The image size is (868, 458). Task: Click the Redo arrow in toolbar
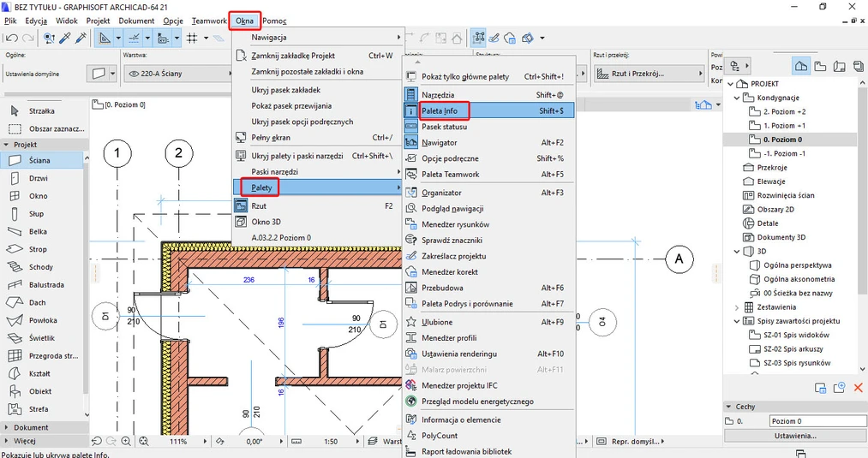[x=27, y=39]
